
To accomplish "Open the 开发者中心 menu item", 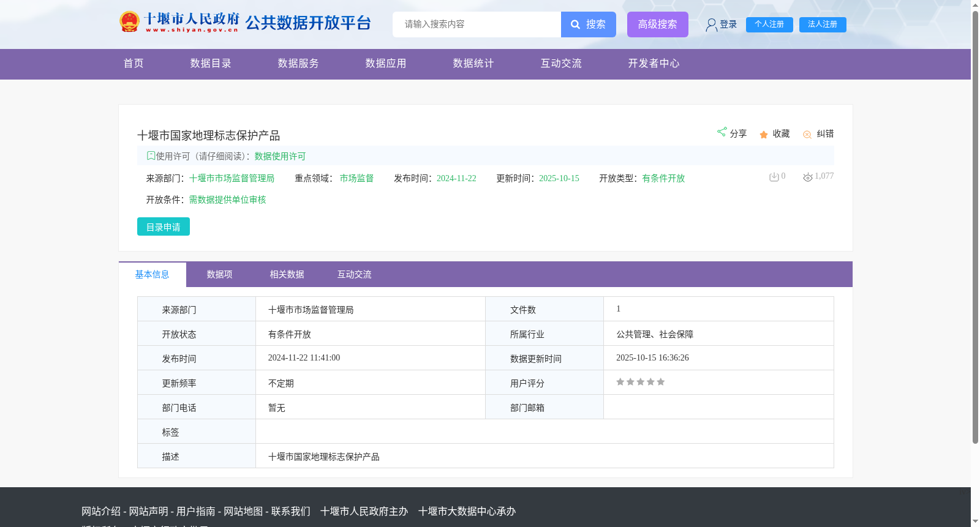I will pos(654,64).
